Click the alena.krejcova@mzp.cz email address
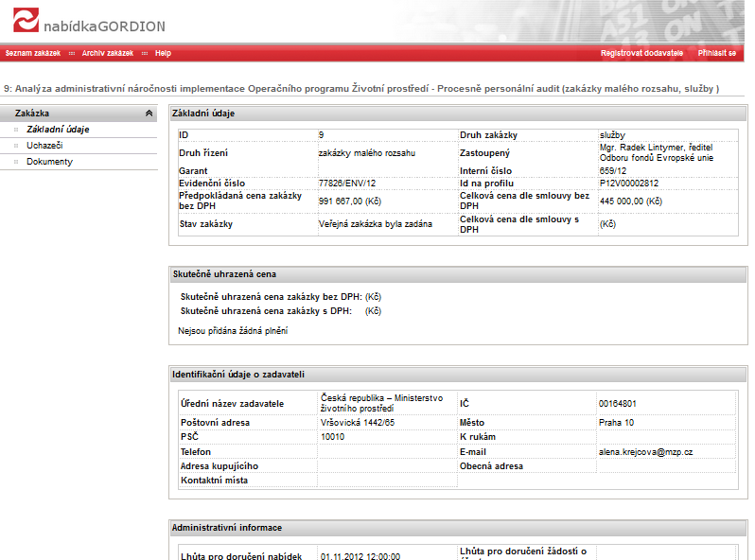 pos(645,452)
